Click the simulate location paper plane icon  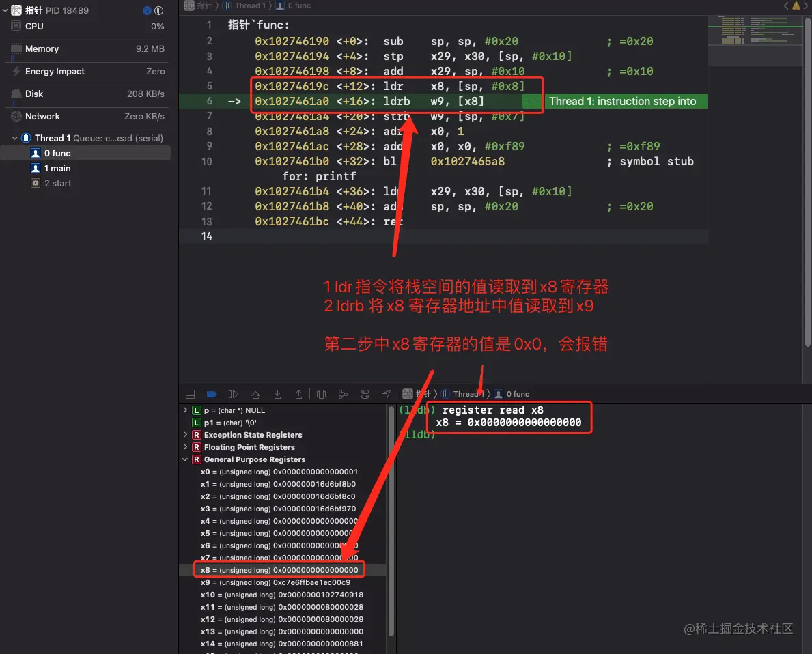click(387, 394)
